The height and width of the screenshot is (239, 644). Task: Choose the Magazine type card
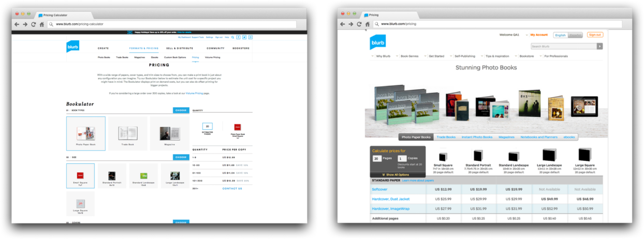(170, 133)
